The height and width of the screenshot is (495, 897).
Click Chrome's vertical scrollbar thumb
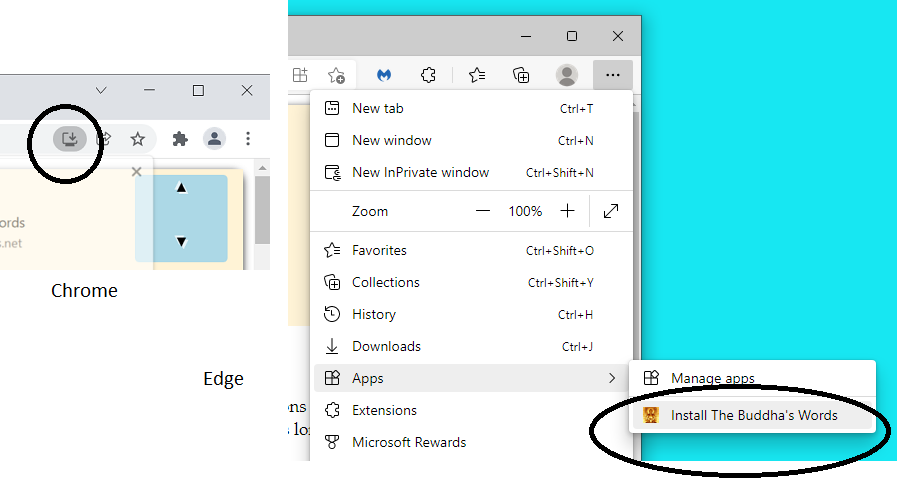tap(262, 210)
